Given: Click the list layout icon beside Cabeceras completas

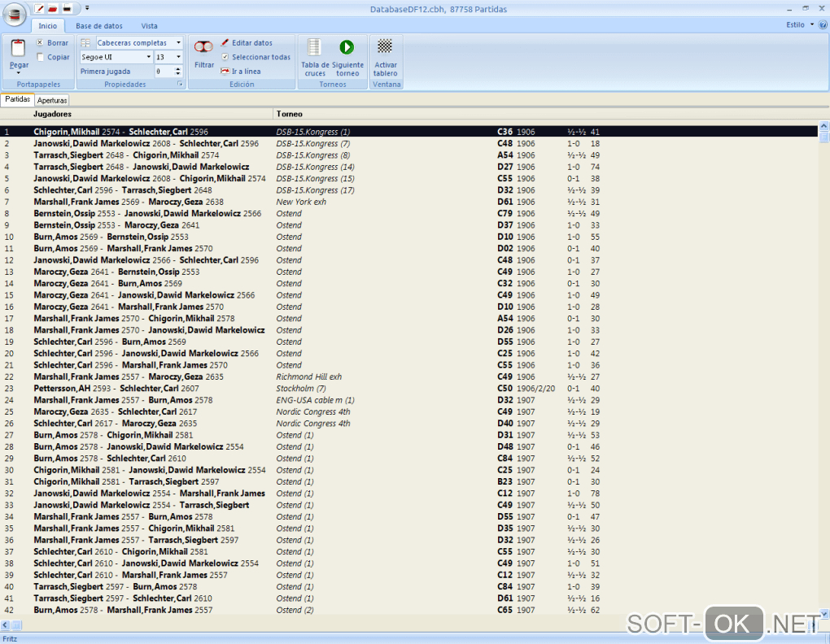Looking at the screenshot, I should [85, 42].
